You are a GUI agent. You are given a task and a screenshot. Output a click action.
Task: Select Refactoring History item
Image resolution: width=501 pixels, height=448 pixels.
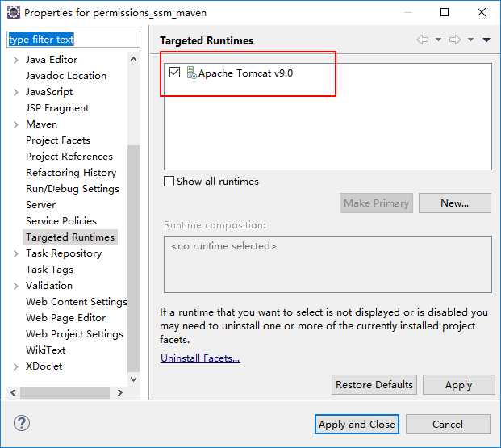click(71, 173)
